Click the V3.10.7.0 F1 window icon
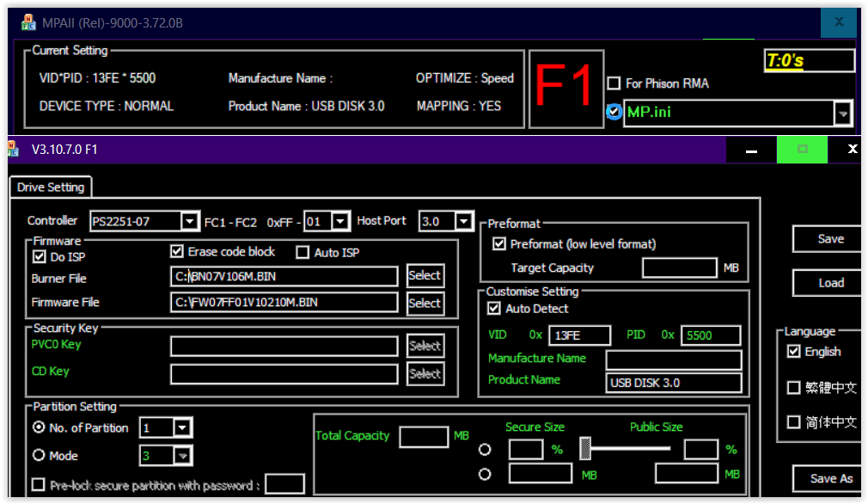868x504 pixels. point(13,149)
